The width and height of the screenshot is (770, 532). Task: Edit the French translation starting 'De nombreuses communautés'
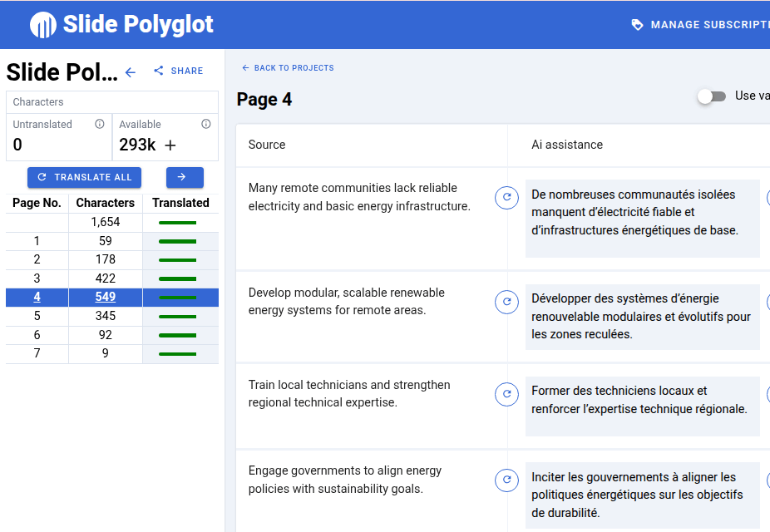[642, 213]
